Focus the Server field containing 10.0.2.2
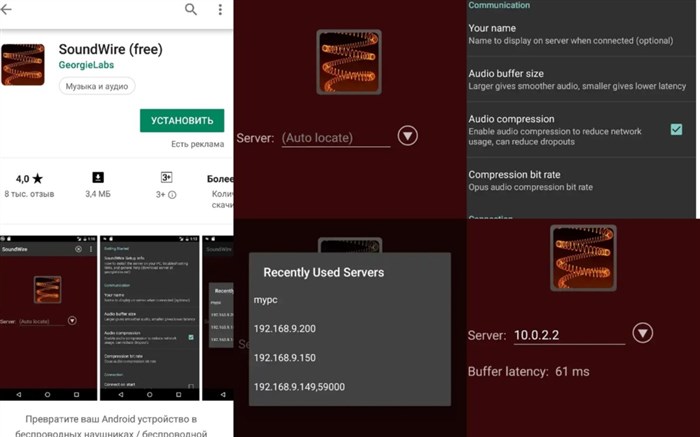 pyautogui.click(x=569, y=335)
